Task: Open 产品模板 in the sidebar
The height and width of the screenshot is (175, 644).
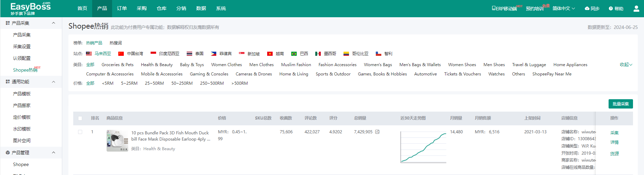Action: [22, 94]
